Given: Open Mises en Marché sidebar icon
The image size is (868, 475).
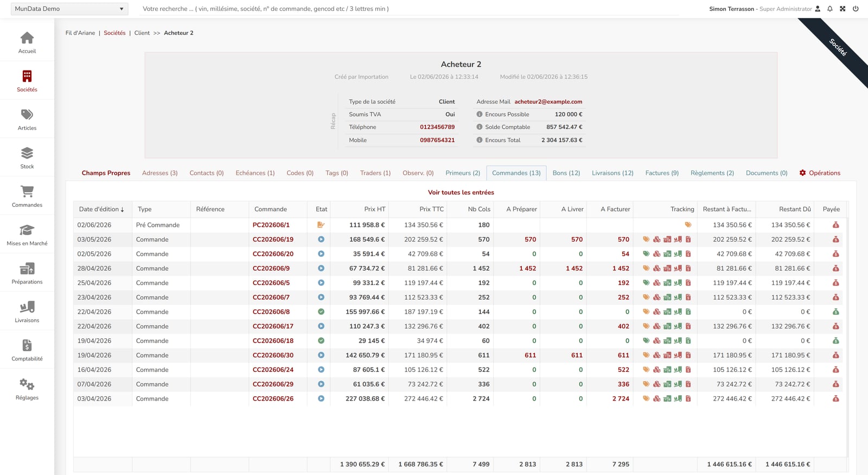Looking at the screenshot, I should click(27, 230).
